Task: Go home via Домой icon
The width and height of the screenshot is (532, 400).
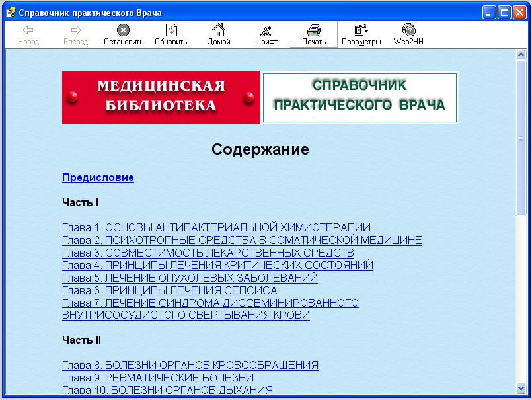Action: [219, 30]
